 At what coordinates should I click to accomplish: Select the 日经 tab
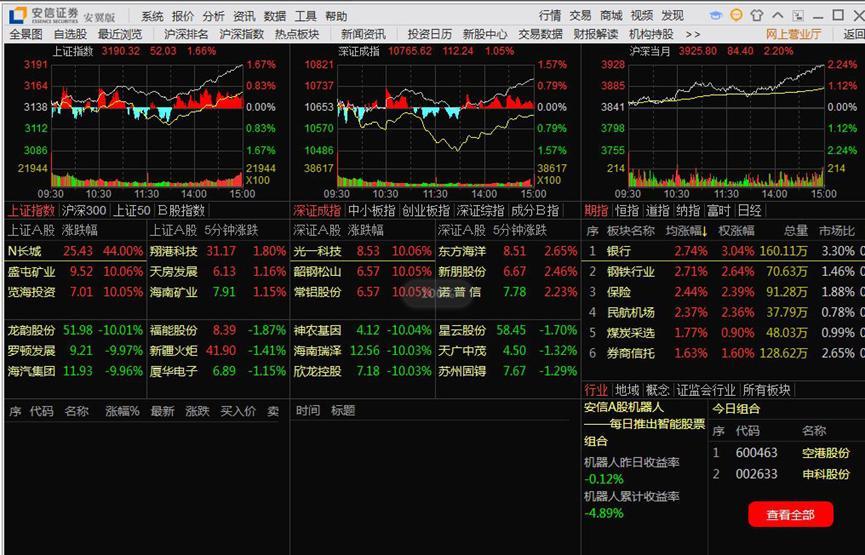749,210
